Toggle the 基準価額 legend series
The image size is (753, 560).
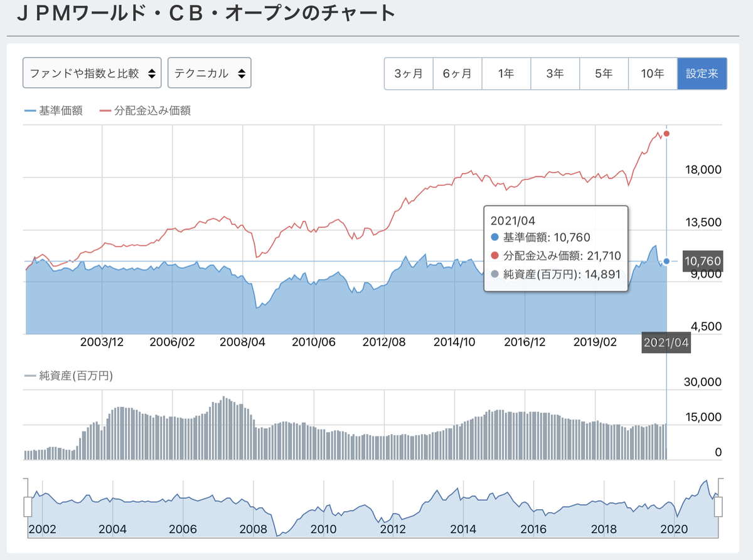click(53, 111)
